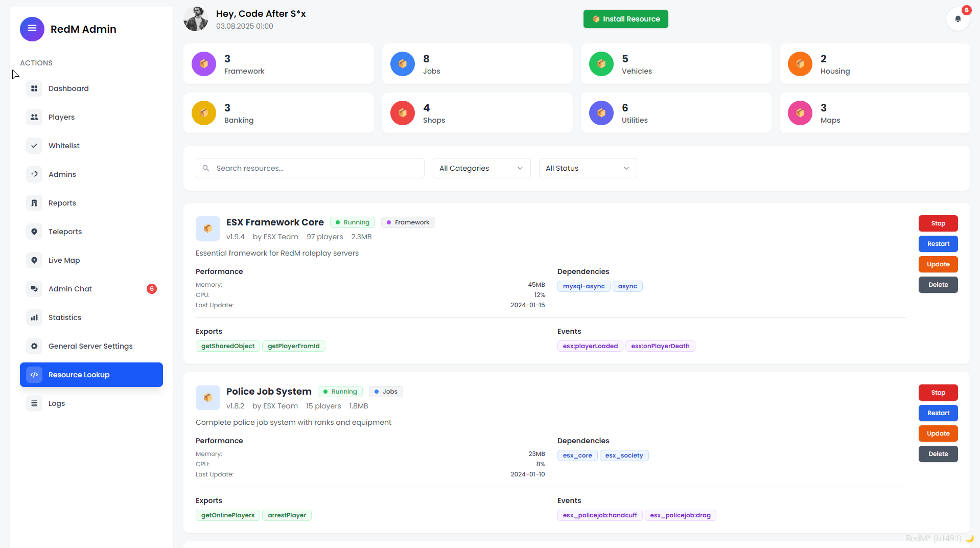The image size is (980, 548).
Task: Click the pink Maps category icon
Action: pos(800,113)
